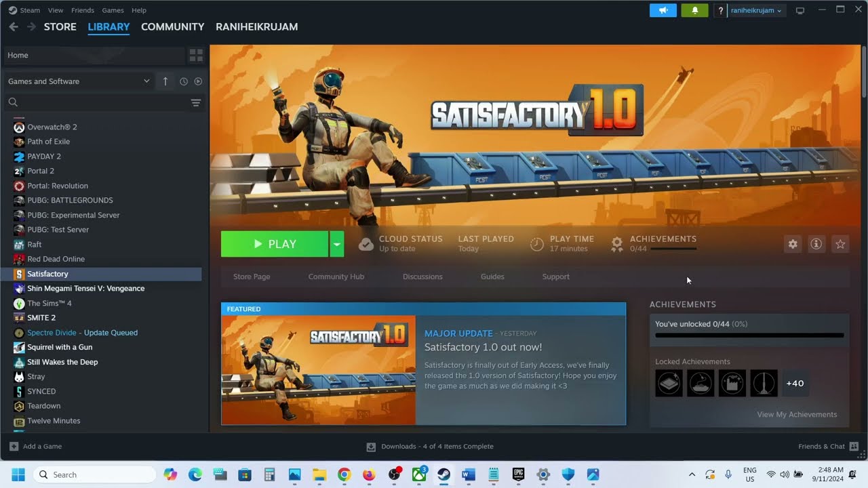
Task: Select Portal 2 in the library list
Action: pyautogui.click(x=41, y=171)
